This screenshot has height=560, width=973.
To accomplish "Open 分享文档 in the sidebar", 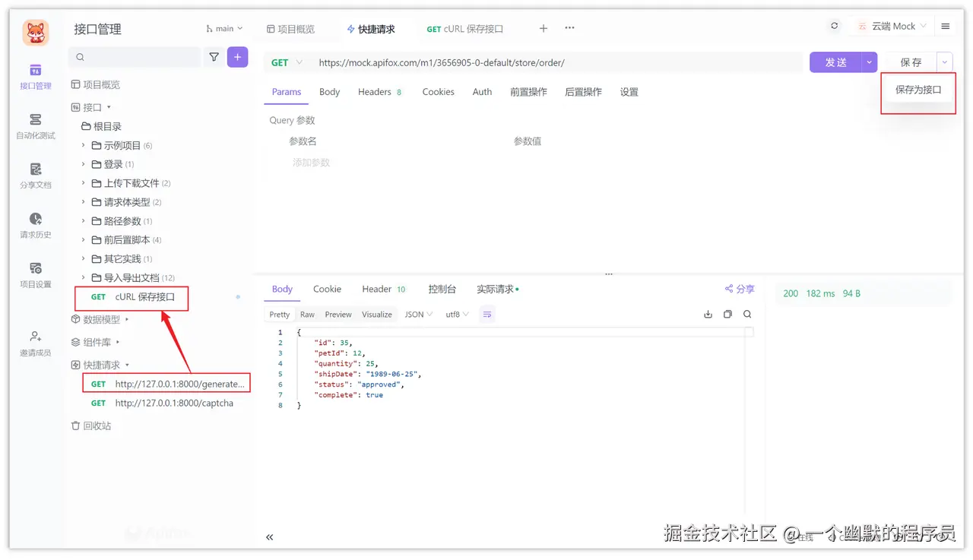I will 36,176.
